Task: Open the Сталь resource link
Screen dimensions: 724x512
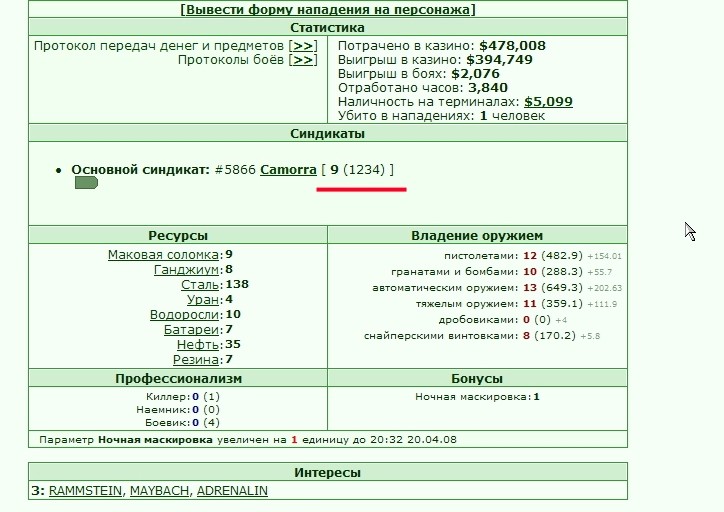Action: [199, 284]
